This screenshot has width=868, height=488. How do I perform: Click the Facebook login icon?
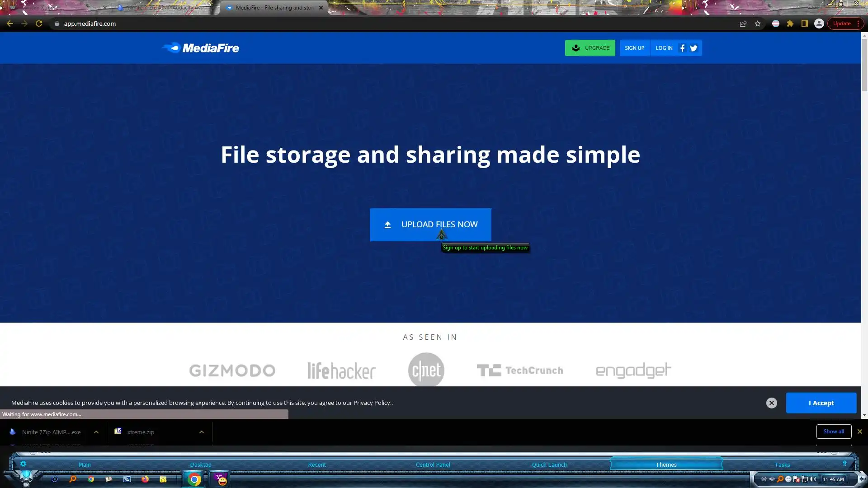(682, 48)
